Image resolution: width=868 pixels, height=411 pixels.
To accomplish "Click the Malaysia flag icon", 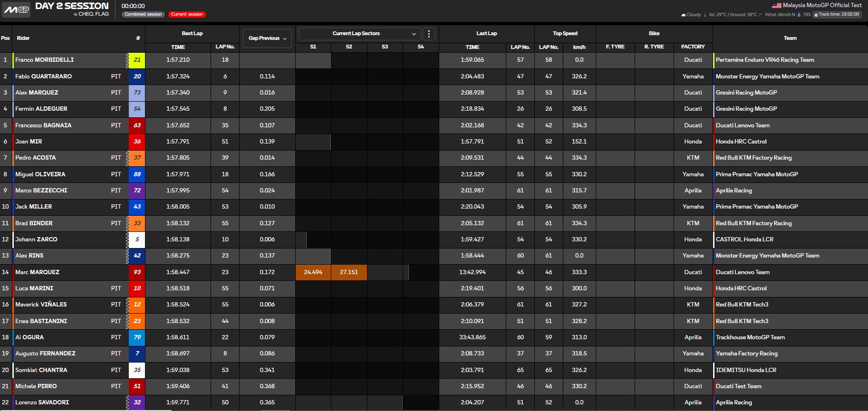I will (776, 5).
